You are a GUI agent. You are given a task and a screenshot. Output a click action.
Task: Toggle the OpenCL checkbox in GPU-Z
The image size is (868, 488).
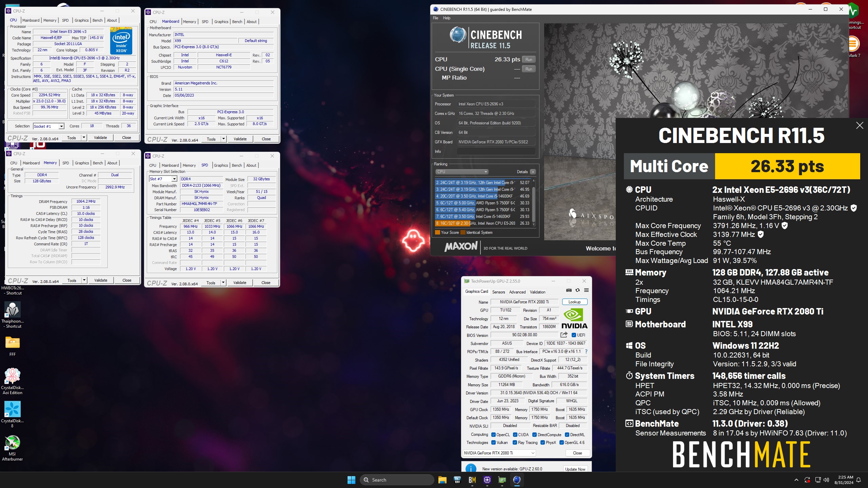click(494, 435)
